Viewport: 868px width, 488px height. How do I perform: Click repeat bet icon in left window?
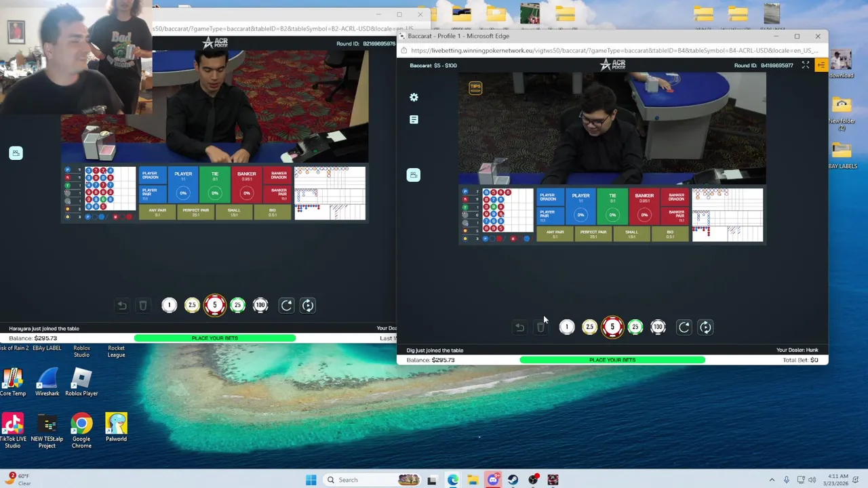point(287,306)
